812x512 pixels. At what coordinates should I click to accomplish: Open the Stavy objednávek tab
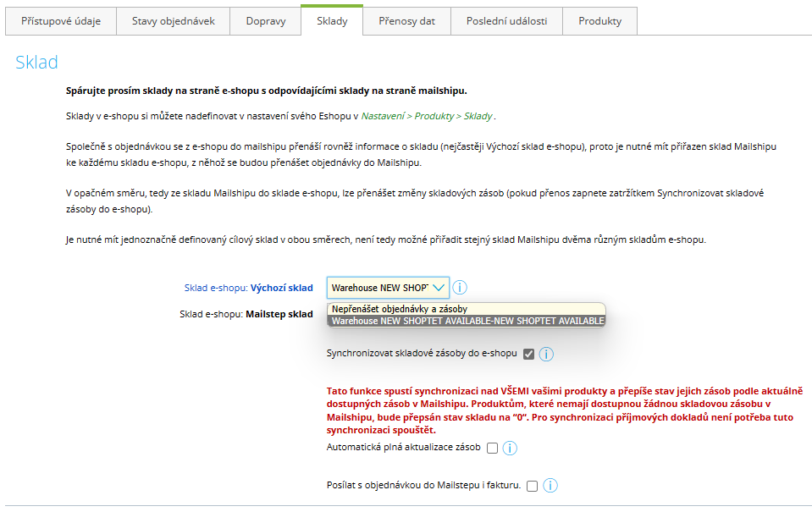coord(173,21)
